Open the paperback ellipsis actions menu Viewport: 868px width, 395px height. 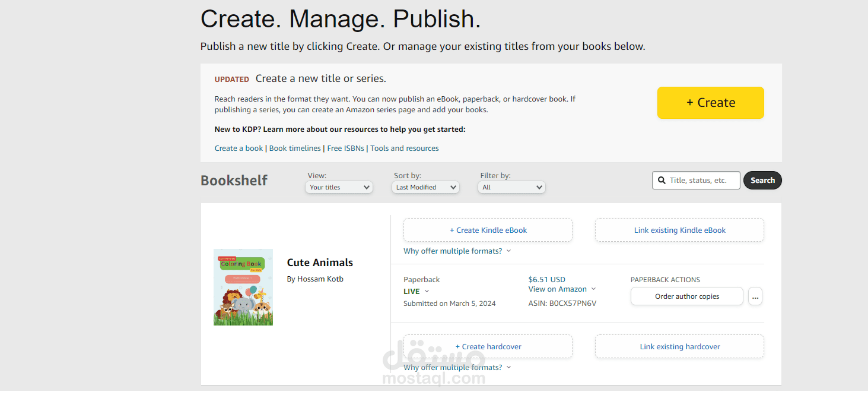pyautogui.click(x=755, y=296)
